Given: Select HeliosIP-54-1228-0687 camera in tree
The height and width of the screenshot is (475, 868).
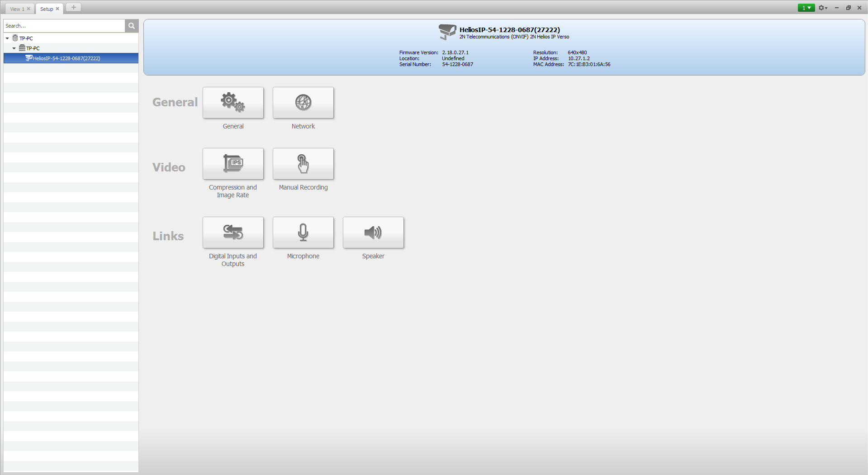Looking at the screenshot, I should pos(66,58).
